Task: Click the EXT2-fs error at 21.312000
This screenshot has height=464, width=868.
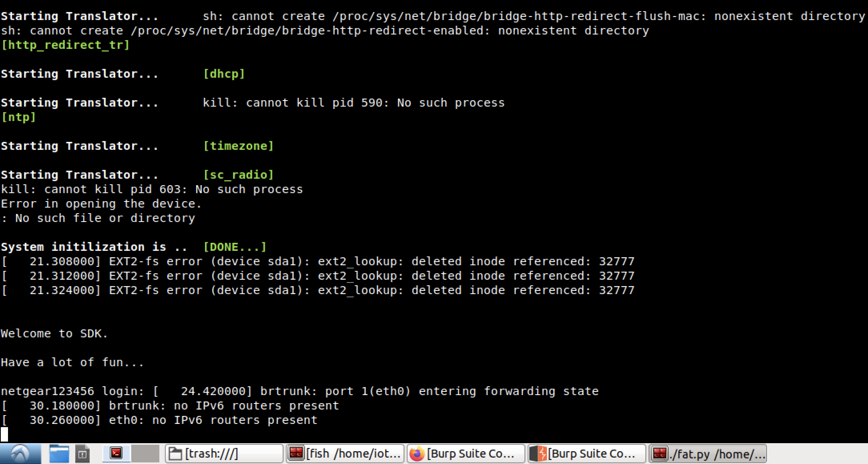Action: click(318, 276)
